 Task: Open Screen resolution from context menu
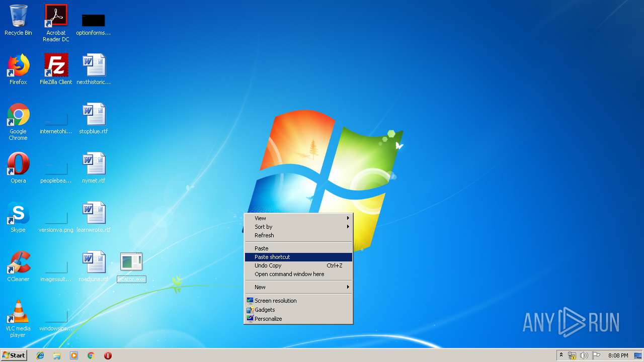tap(298, 301)
